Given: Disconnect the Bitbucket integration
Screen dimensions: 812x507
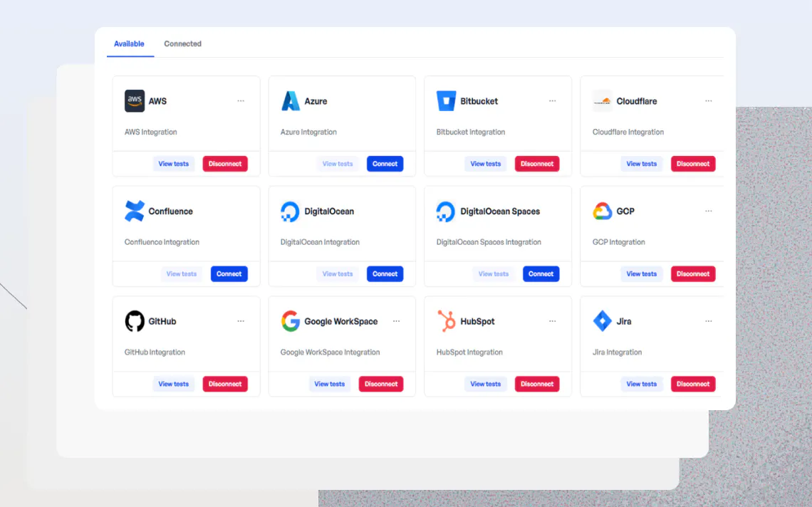Looking at the screenshot, I should (537, 164).
